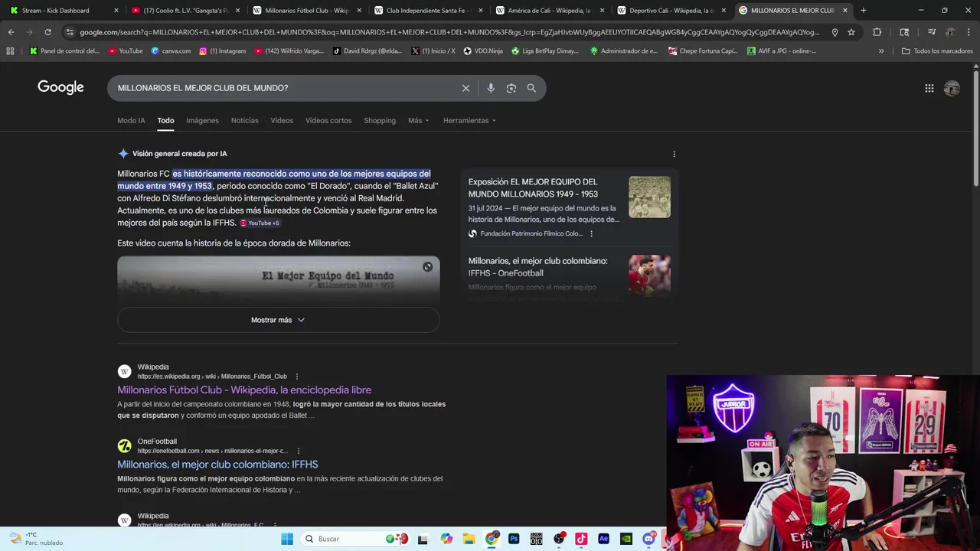Open TikTok app from the taskbar
Image resolution: width=980 pixels, height=551 pixels.
[x=581, y=539]
